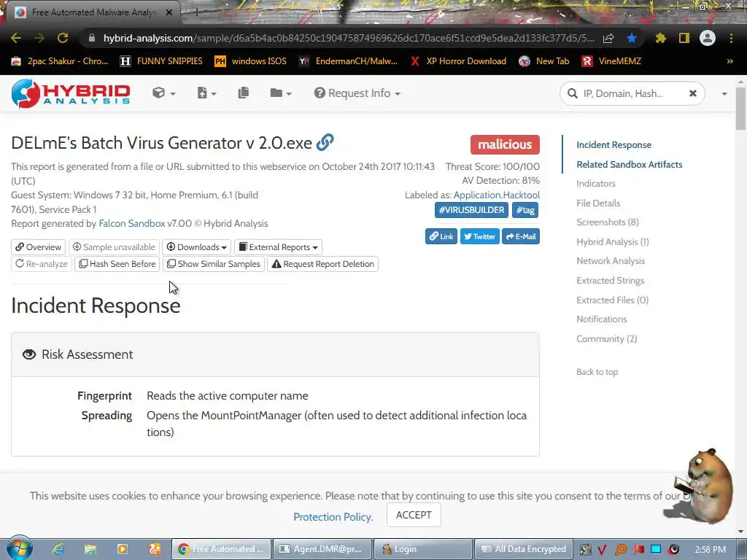Open the FUNNY SNIPPIES bookmark
747x560 pixels.
161,61
